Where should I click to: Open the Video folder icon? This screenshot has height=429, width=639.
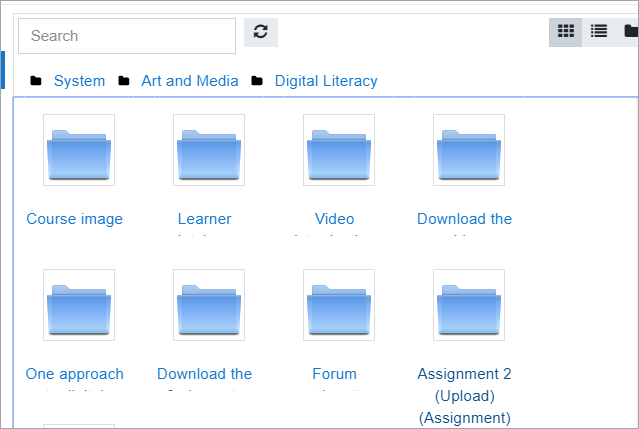(339, 150)
